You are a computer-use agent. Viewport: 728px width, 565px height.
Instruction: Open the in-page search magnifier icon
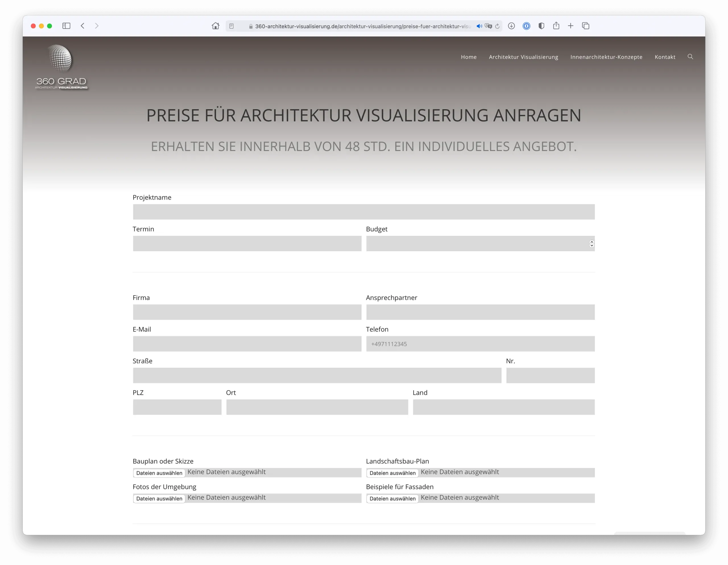click(690, 57)
